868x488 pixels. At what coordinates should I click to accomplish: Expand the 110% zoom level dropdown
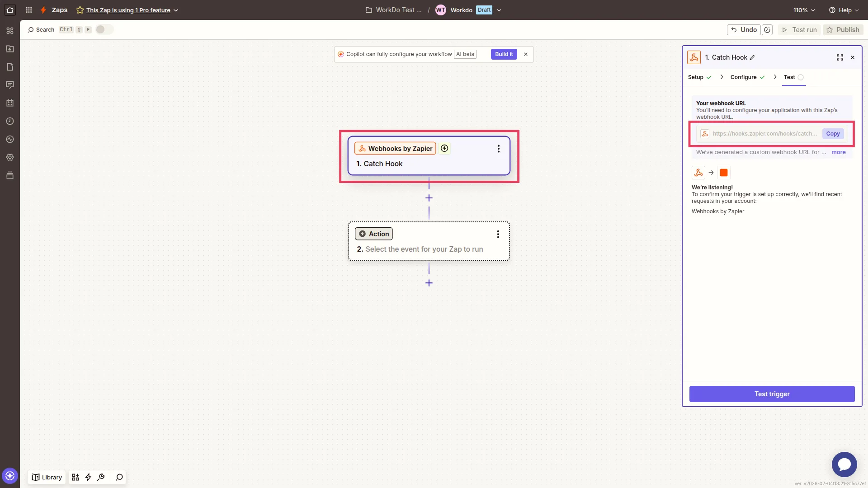coord(804,9)
